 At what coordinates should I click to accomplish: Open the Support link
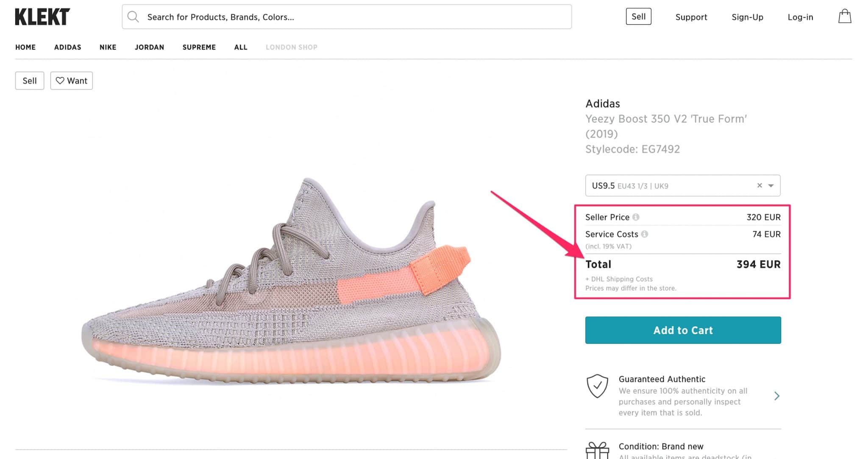(691, 17)
